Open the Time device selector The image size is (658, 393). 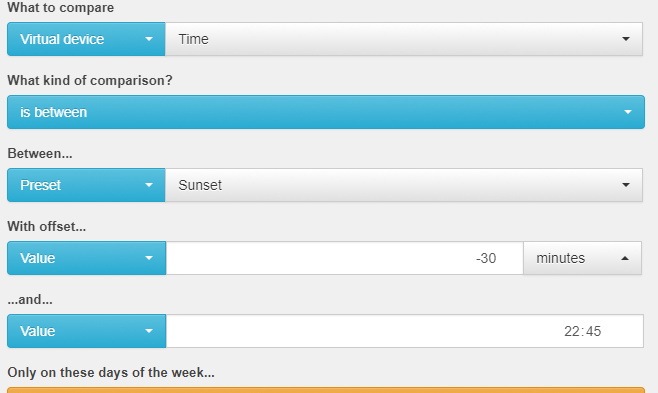[x=404, y=39]
